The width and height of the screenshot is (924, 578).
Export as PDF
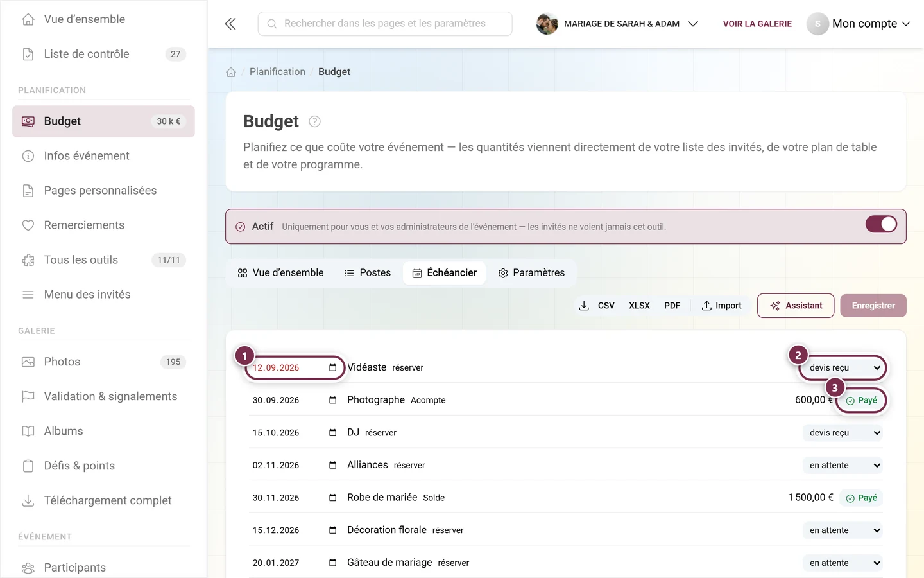[672, 306]
